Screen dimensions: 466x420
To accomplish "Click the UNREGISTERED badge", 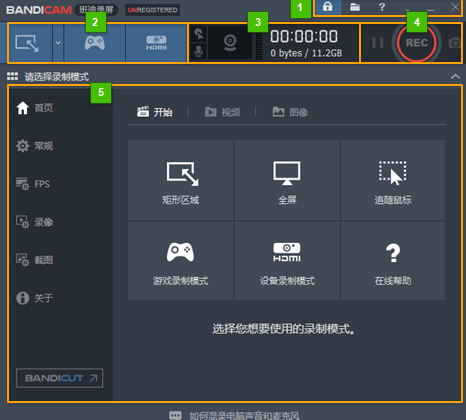I will (152, 10).
